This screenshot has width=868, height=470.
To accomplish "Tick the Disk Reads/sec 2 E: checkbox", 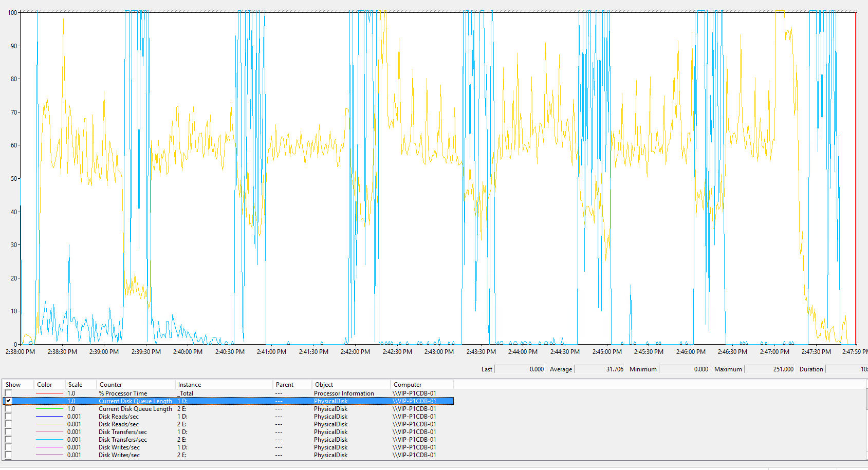I will 8,424.
